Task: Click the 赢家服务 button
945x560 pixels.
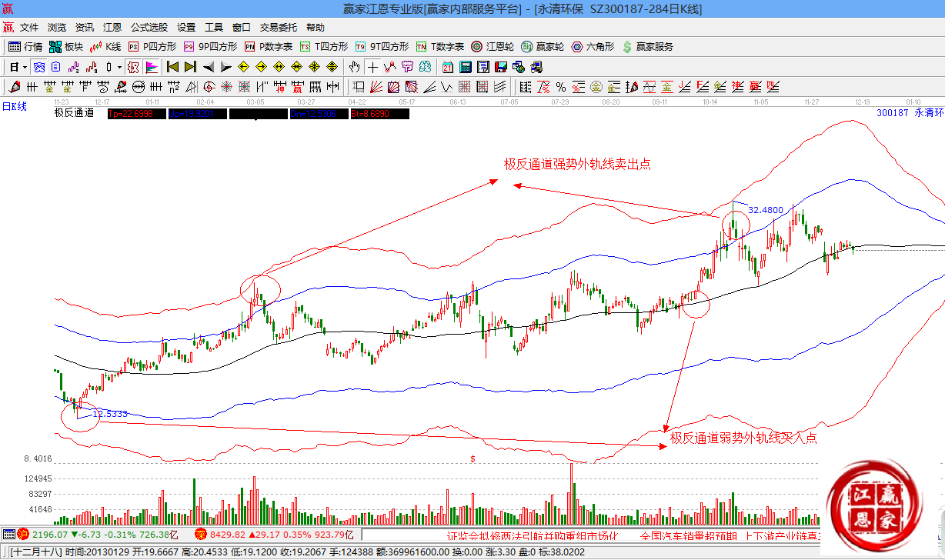Action: [647, 47]
